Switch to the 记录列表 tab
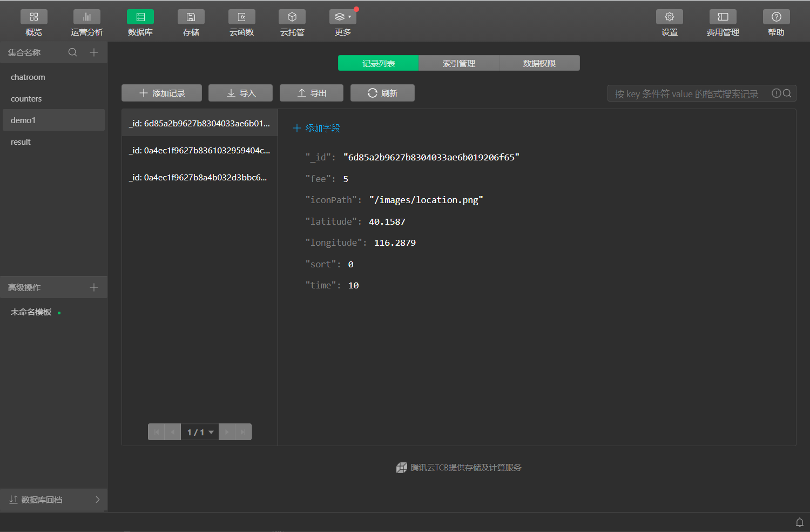Screen dimensions: 810x532 pos(378,63)
